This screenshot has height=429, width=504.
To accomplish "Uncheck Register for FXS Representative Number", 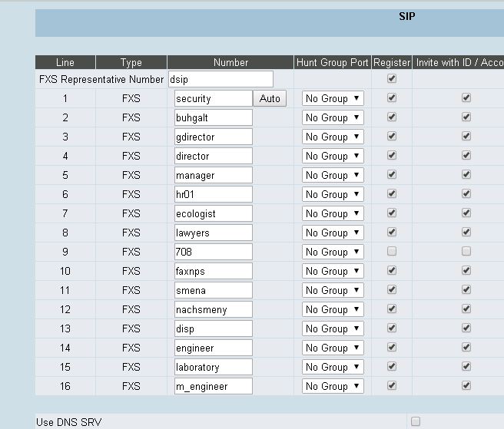I will point(392,79).
